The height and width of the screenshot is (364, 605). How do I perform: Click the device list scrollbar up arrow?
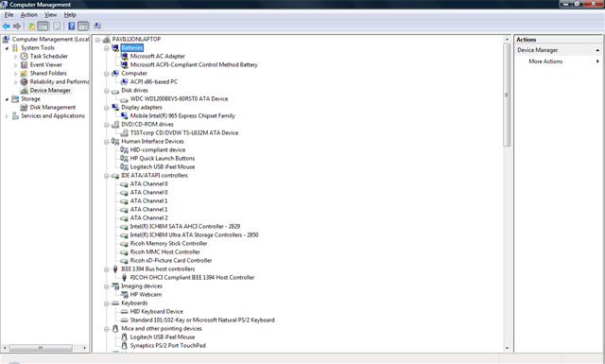pos(507,39)
